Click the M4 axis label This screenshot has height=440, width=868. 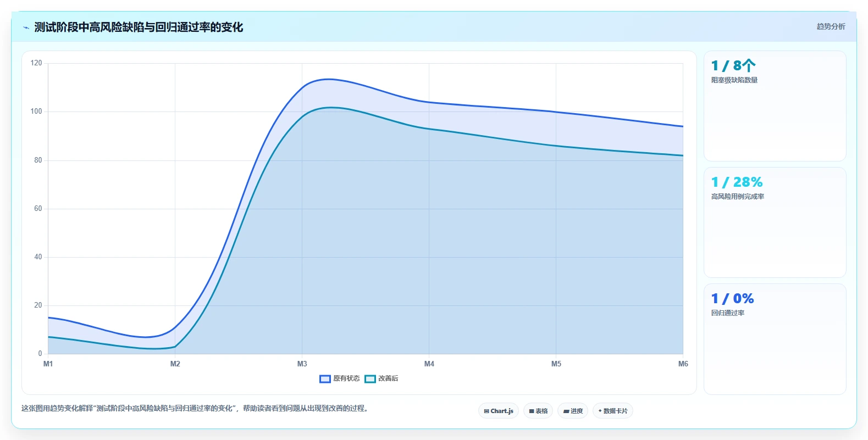[x=429, y=364]
